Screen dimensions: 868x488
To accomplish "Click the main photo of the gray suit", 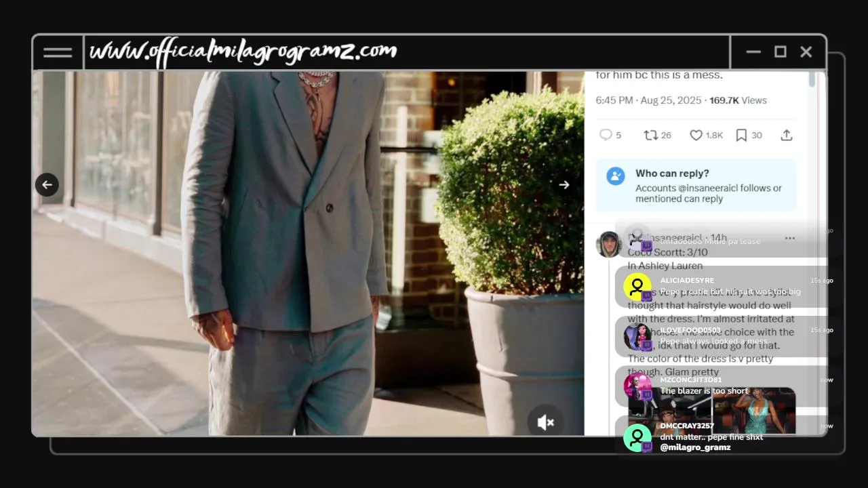I will [x=308, y=253].
